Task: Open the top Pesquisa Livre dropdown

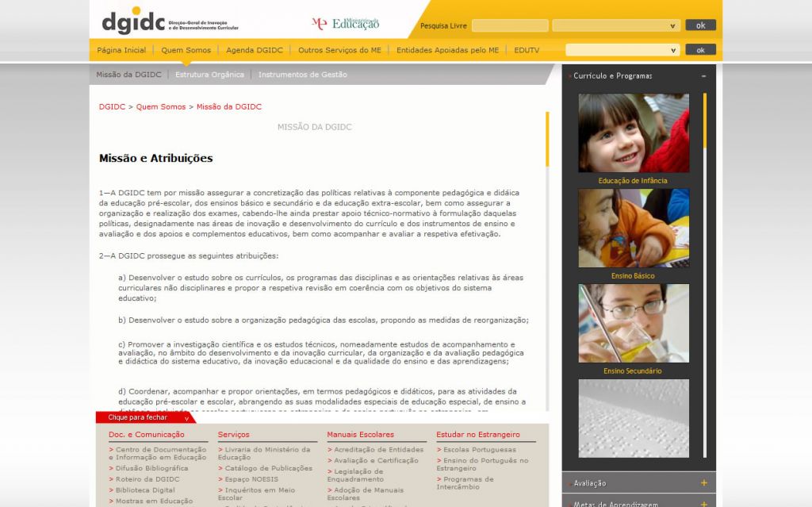Action: click(x=615, y=25)
